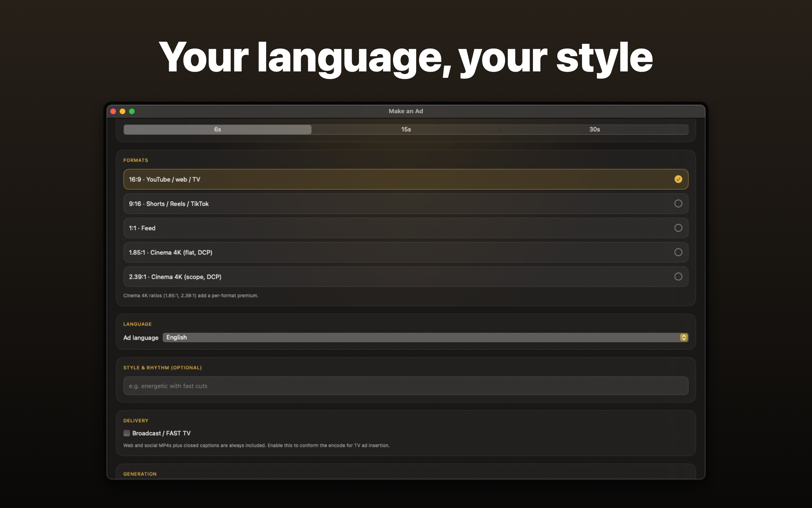812x508 pixels.
Task: Click the LANGUAGE section heading
Action: point(137,324)
